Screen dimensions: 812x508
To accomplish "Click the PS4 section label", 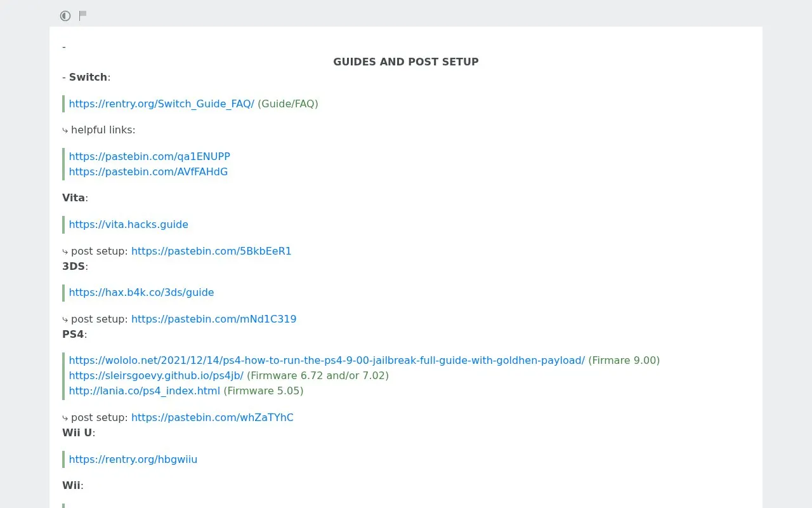I will pos(73,334).
